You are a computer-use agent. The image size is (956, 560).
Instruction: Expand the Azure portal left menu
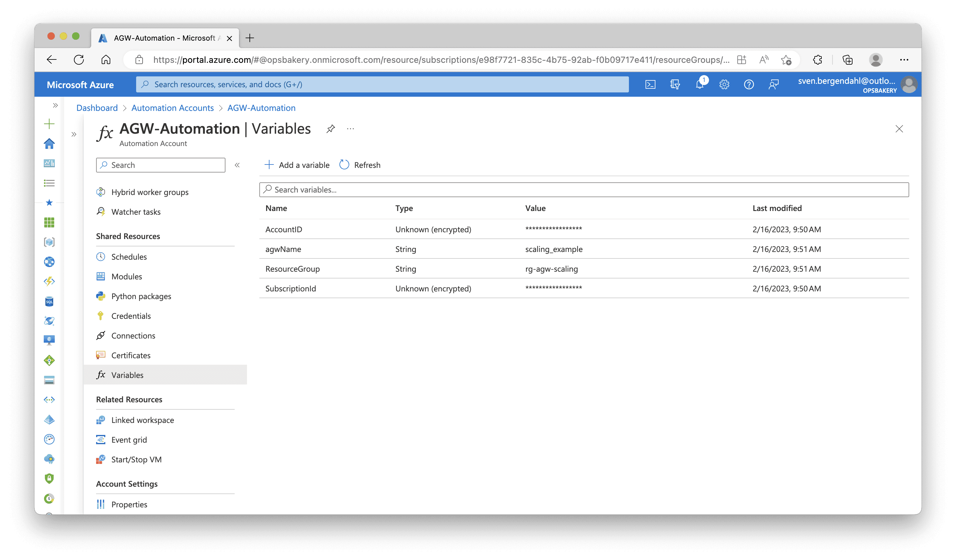(x=55, y=105)
